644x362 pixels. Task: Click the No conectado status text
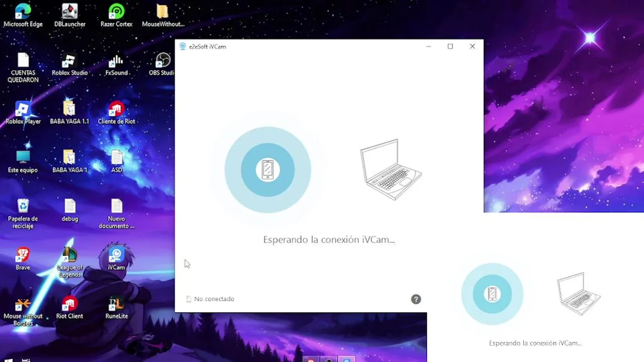click(x=214, y=299)
